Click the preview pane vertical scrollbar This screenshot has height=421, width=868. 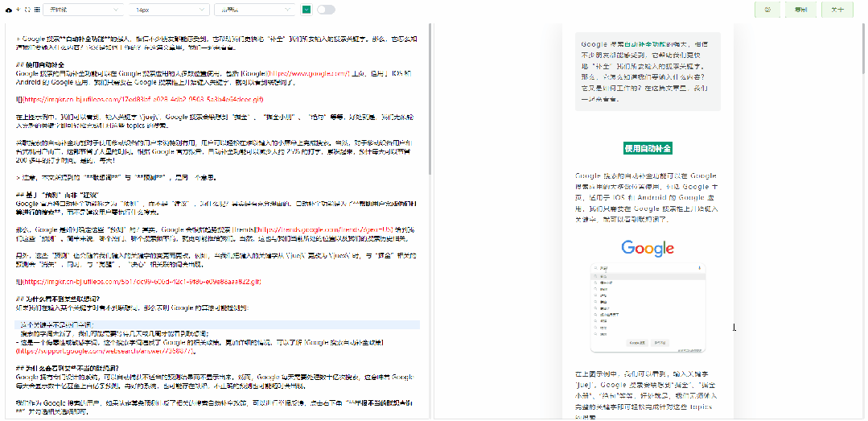click(x=863, y=50)
